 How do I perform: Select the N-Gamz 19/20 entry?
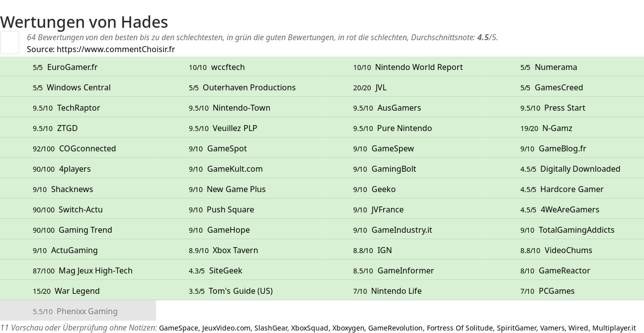[x=546, y=128]
